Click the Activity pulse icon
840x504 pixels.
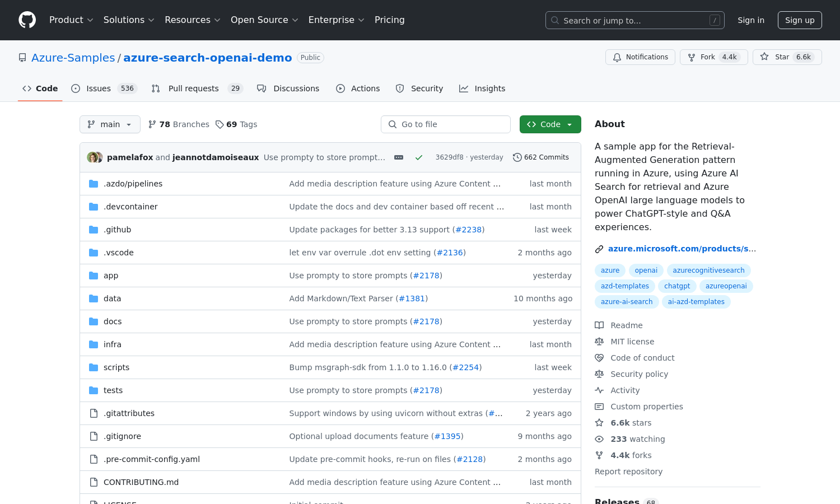(x=599, y=390)
